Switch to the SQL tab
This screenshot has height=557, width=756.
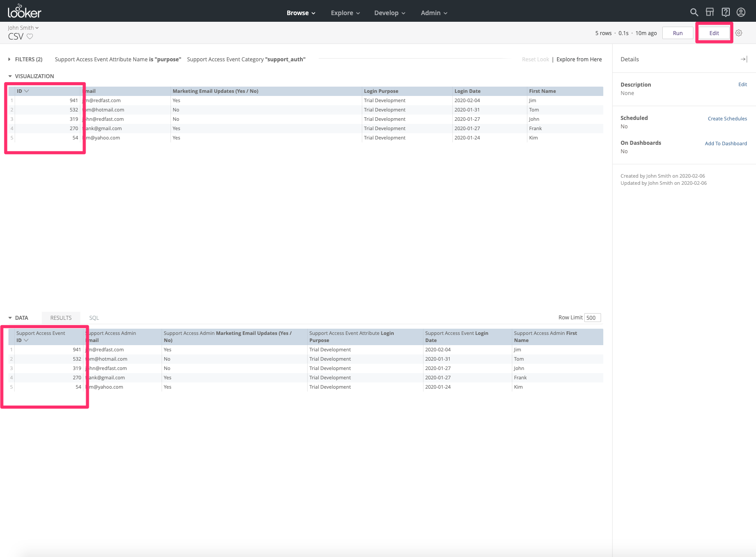[94, 318]
